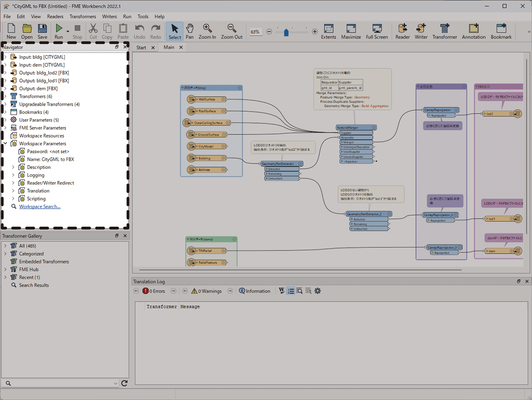Expand Input: bldg [CITYGML] in Navigator
Viewport: 532px width, 400px height.
5,57
